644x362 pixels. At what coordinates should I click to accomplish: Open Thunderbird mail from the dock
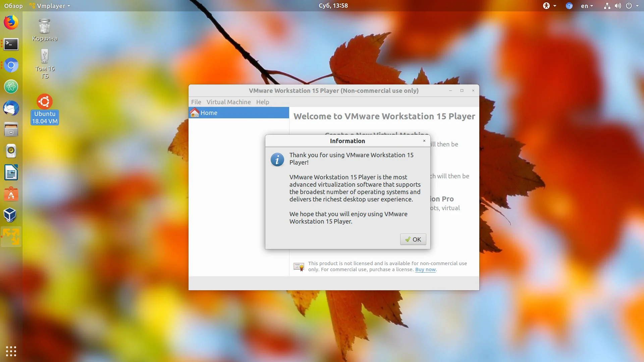click(x=11, y=108)
